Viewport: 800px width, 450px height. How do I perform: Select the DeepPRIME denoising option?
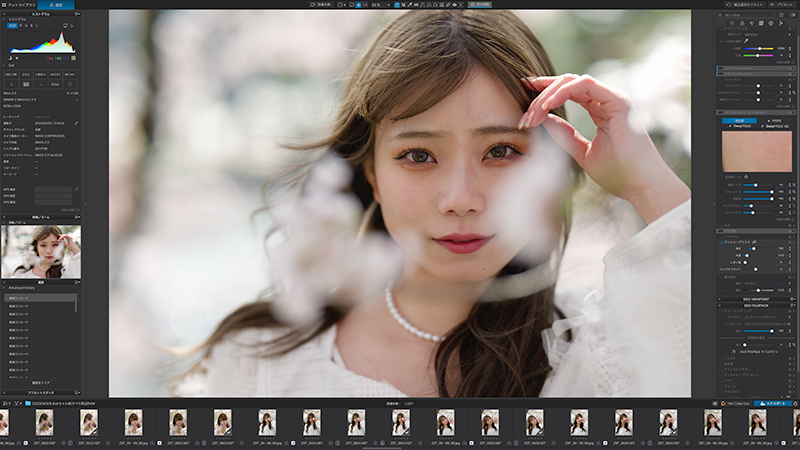[740, 126]
